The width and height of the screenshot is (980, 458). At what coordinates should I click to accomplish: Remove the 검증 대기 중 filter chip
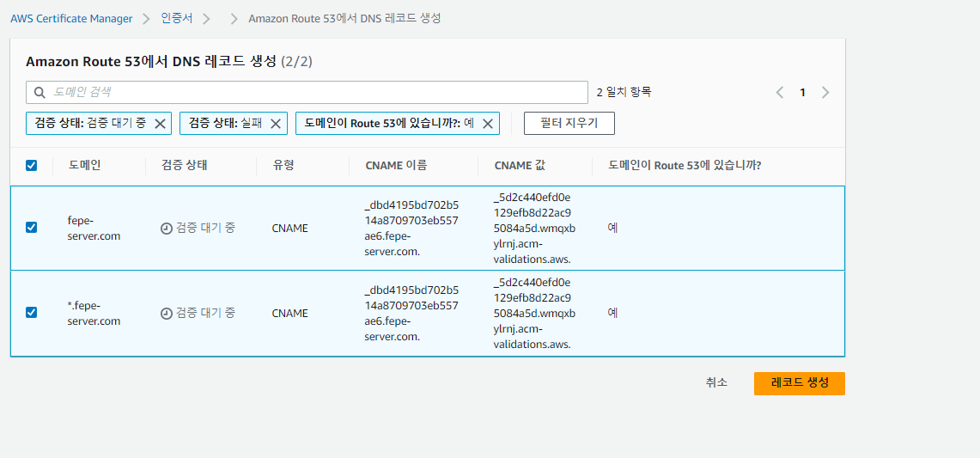tap(160, 123)
